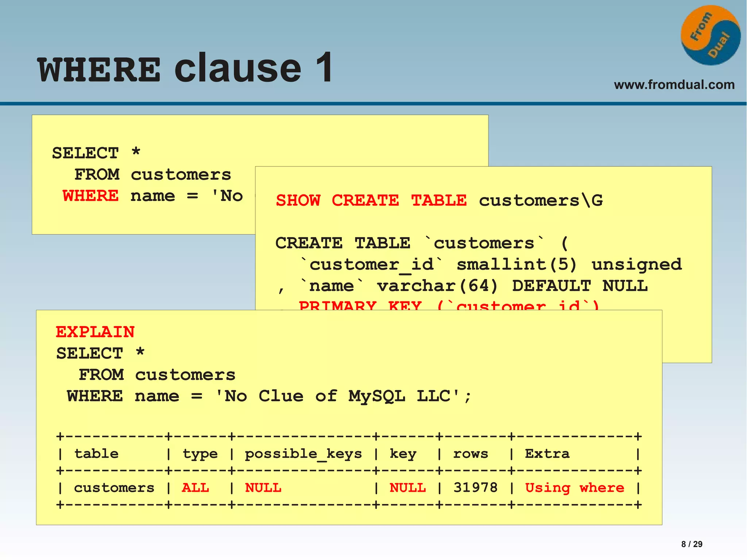Viewport: 747px width, 560px height.
Task: Click the 'customers\G' text
Action: click(x=541, y=200)
